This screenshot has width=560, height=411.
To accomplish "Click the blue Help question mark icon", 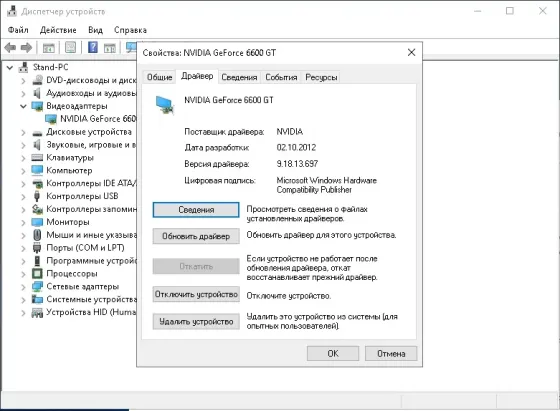I will (92, 47).
